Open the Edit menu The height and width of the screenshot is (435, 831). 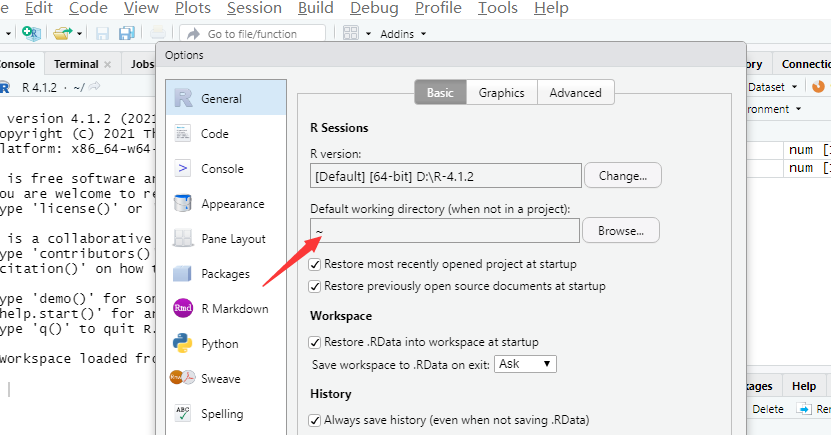39,8
